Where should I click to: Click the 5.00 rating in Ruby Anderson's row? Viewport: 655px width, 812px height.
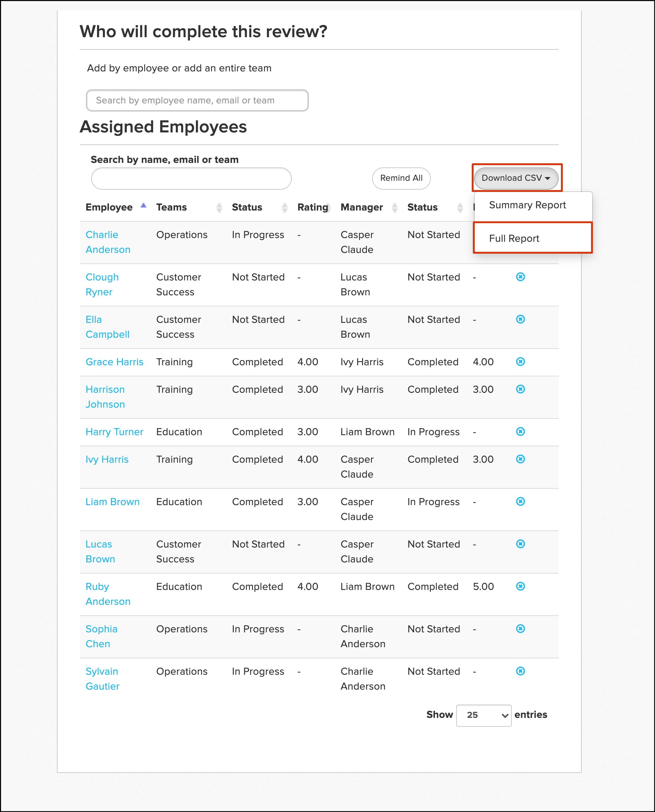[483, 586]
